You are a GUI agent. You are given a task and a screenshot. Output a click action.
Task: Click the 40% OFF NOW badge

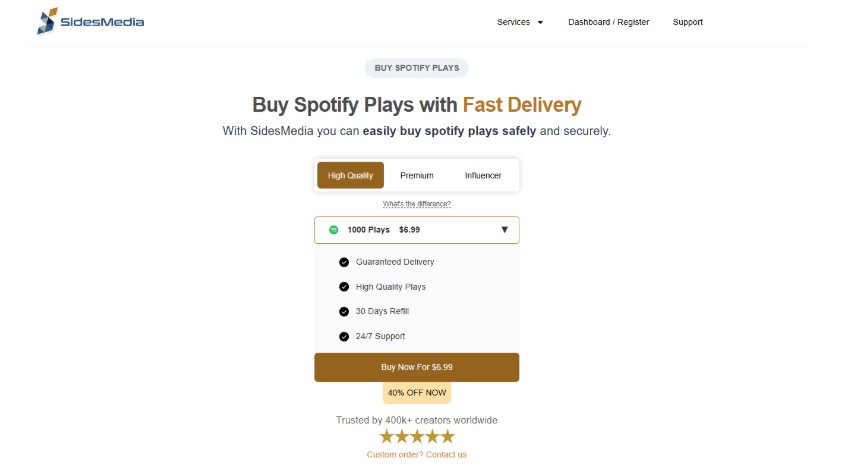tap(417, 392)
